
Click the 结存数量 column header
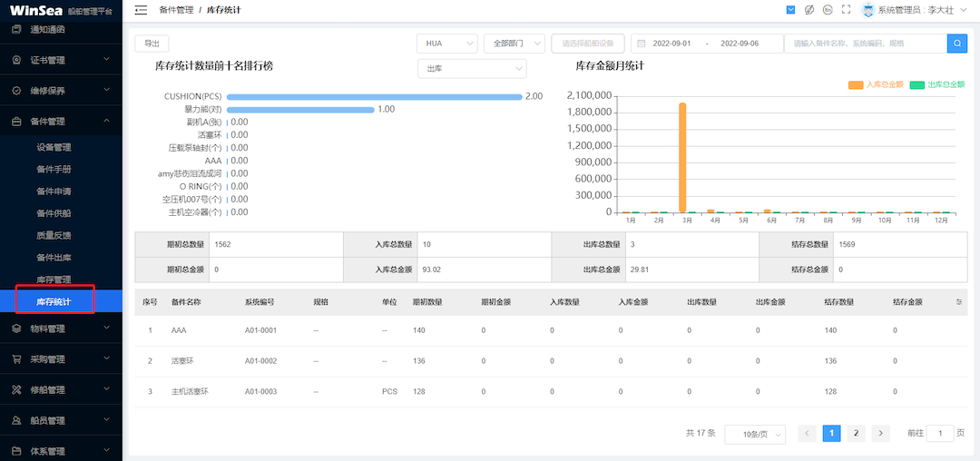[839, 301]
